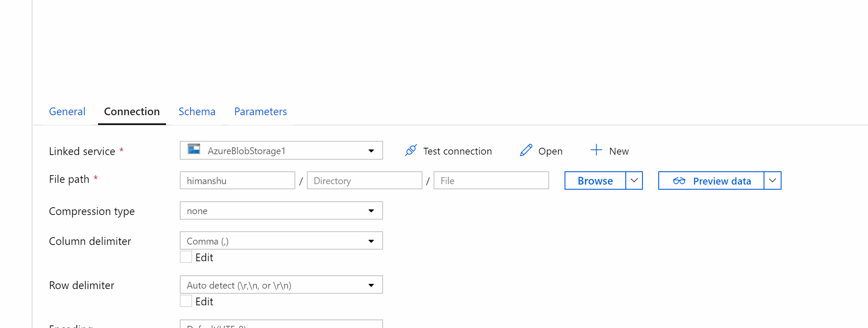Click the Directory input field

pyautogui.click(x=365, y=180)
